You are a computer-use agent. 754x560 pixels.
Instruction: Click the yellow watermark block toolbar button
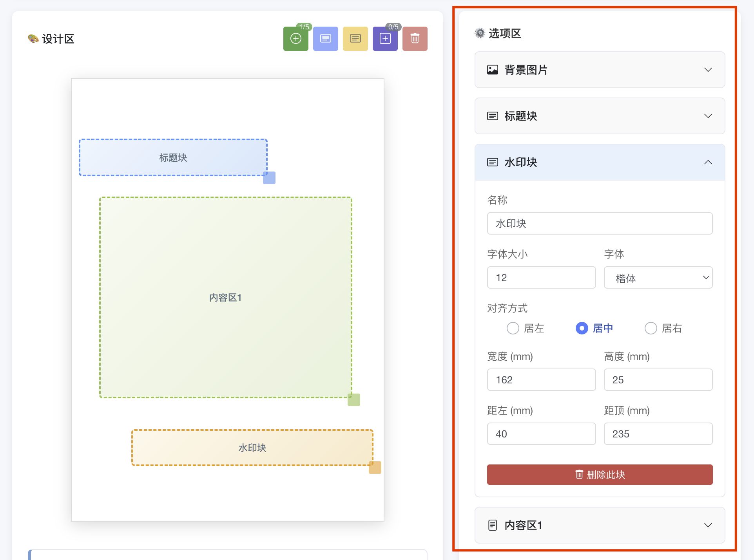tap(355, 38)
